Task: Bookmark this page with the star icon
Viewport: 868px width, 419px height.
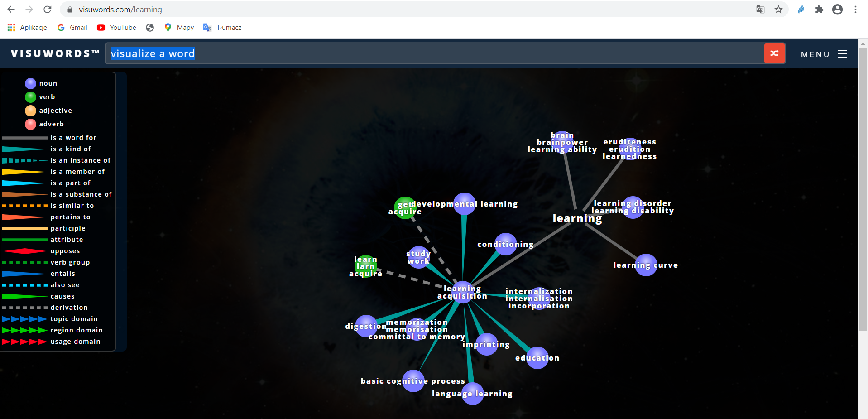Action: coord(778,10)
